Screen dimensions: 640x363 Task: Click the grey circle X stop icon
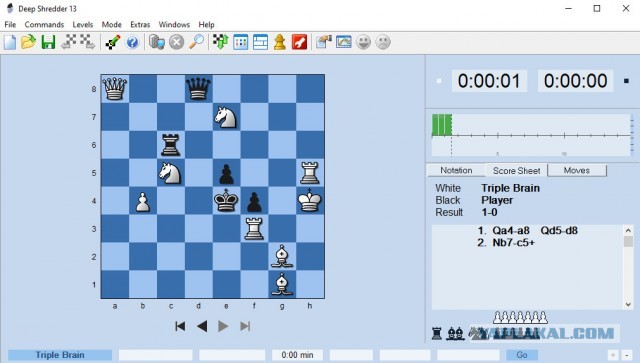(176, 42)
